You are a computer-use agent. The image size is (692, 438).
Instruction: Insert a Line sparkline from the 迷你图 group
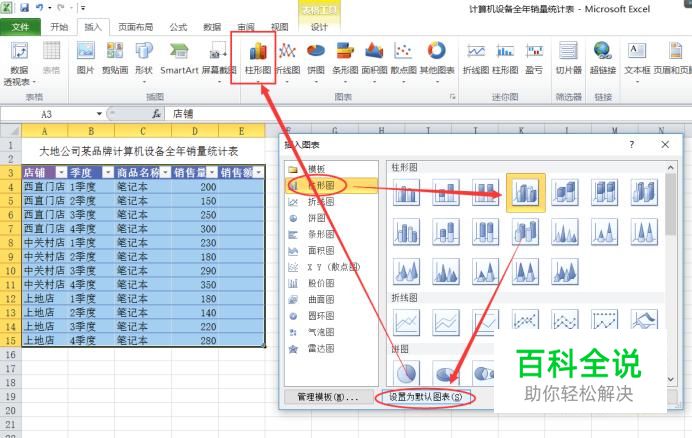coord(476,57)
